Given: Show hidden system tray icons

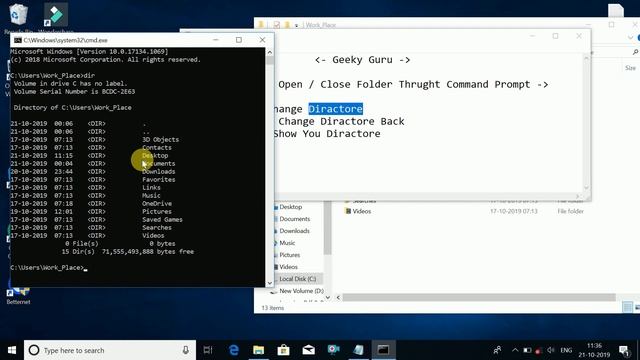Looking at the screenshot, I should point(515,350).
